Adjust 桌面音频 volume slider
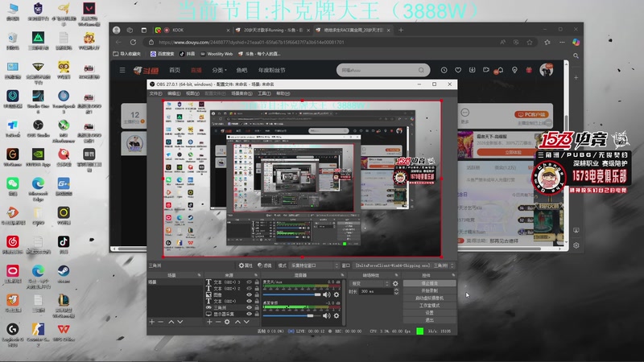Image resolution: width=644 pixels, height=362 pixels. (291, 315)
